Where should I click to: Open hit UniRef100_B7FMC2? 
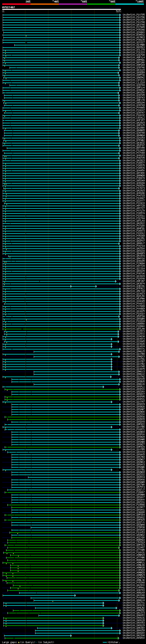pyautogui.click(x=134, y=289)
